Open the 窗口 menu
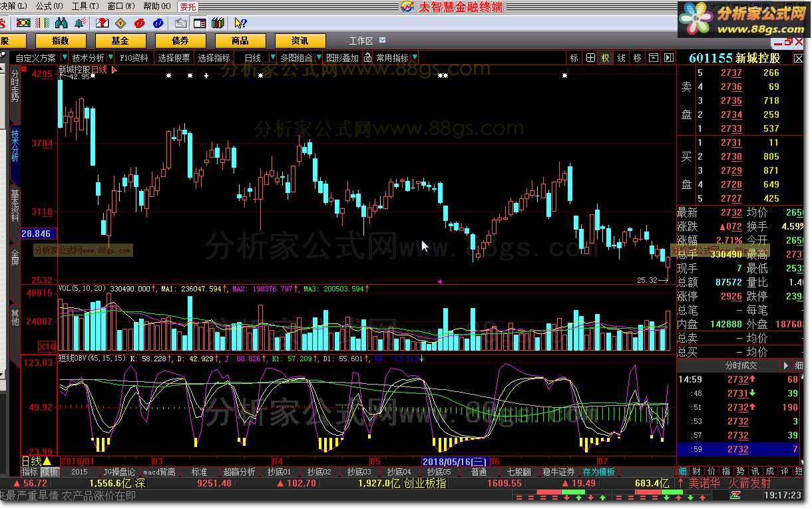This screenshot has height=509, width=812. click(121, 6)
